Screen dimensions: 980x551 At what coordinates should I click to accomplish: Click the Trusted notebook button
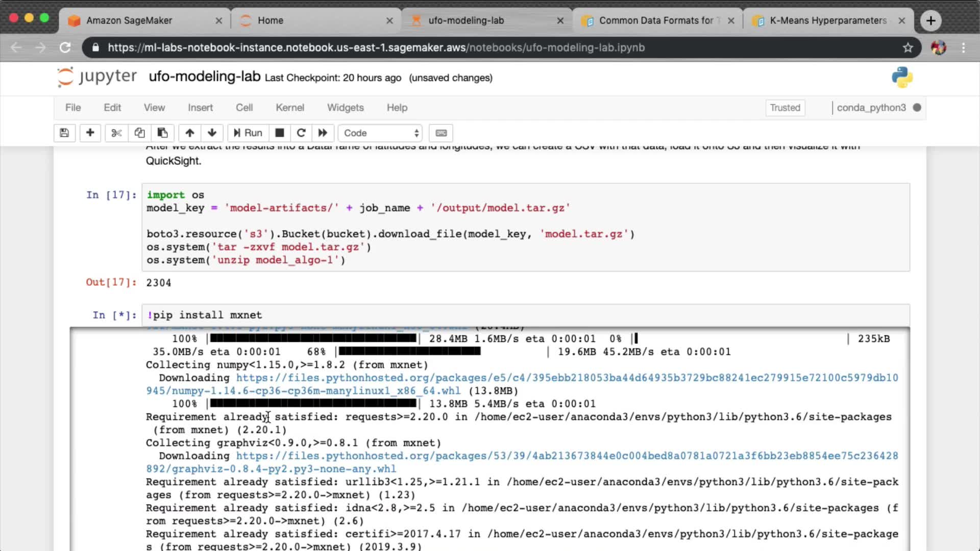coord(785,108)
